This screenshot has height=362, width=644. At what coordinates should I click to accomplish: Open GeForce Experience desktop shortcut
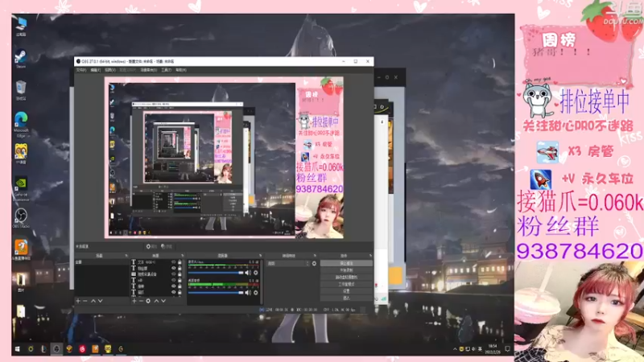point(21,189)
